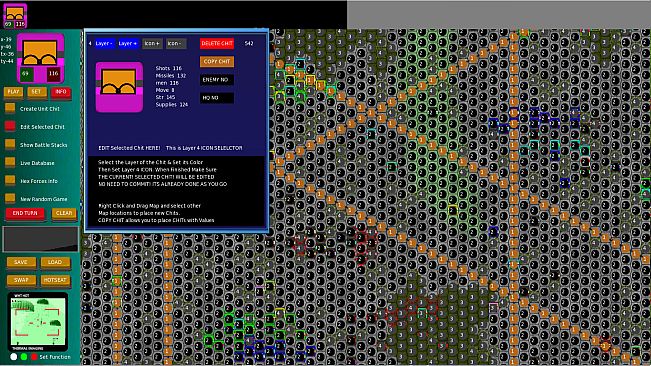
Task: Click 'This is Layer 4 ICON SELELCTOR' text
Action: coord(204,148)
